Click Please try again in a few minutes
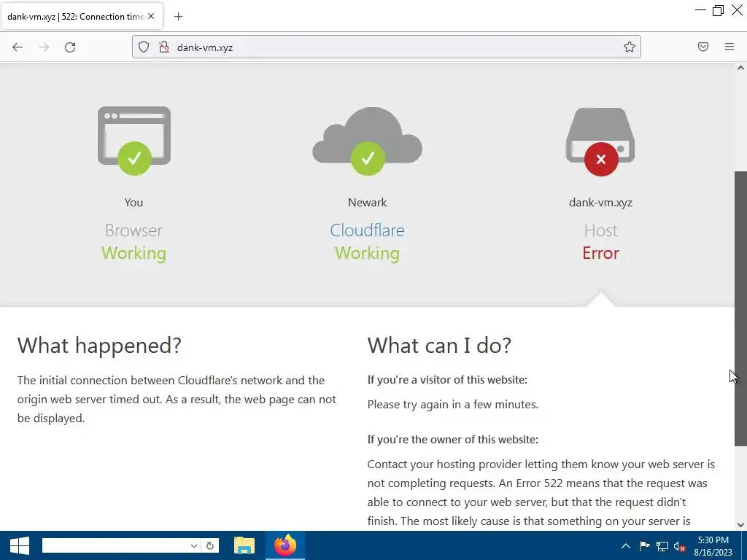This screenshot has width=747, height=560. (452, 405)
